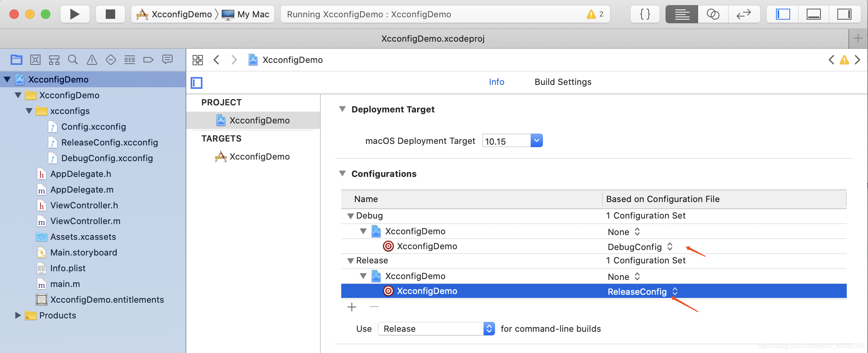The image size is (868, 353).
Task: Open the command-line builds Release popup
Action: [436, 329]
